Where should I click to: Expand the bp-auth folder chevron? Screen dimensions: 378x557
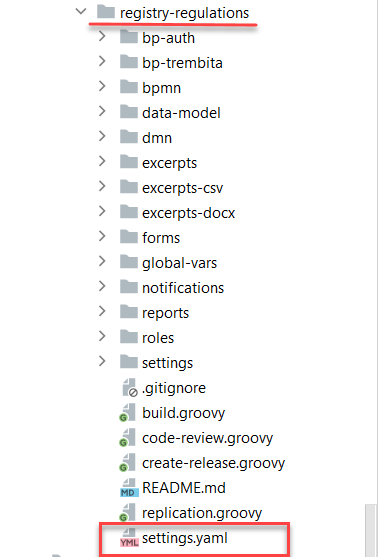102,36
